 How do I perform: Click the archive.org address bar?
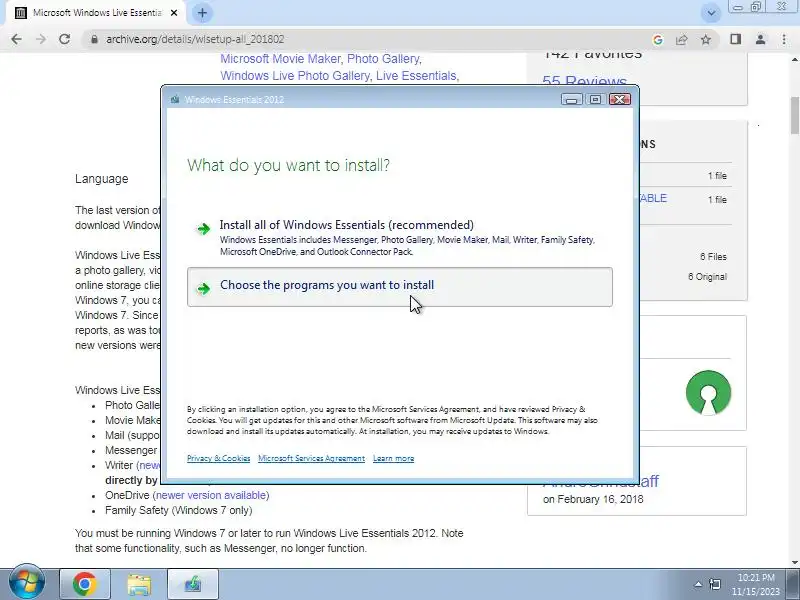tap(367, 39)
